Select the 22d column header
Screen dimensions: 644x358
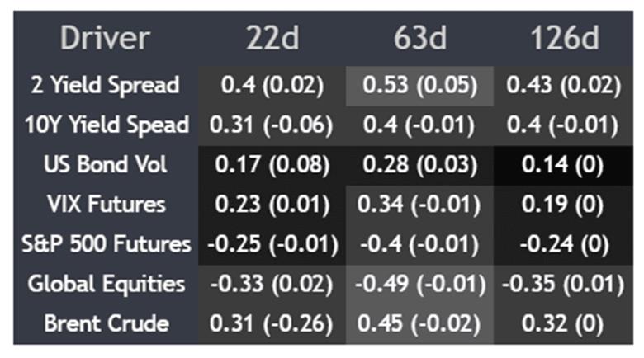point(272,39)
